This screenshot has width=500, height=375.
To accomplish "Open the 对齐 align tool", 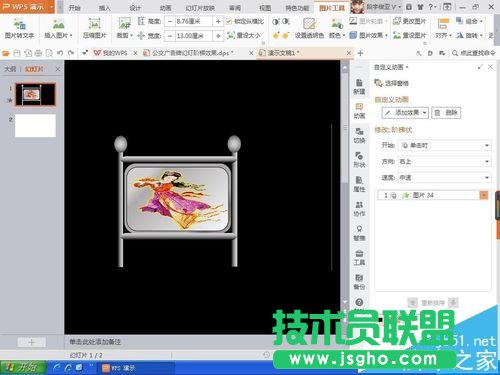I will [x=443, y=29].
